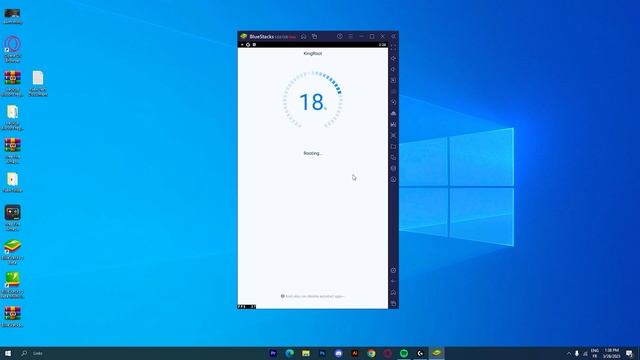
Task: Open BlueStacks Multi-Instance Manager desktop shortcut
Action: pos(12,285)
